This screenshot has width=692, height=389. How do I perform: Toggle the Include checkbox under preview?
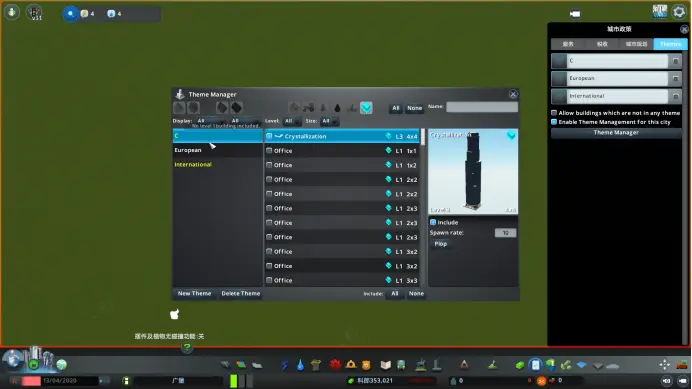(x=433, y=222)
